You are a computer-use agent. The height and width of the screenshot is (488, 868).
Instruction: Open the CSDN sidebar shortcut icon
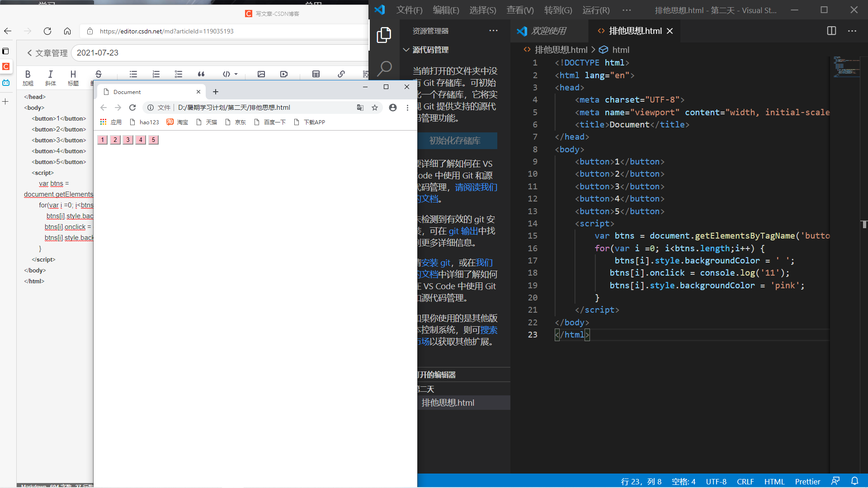[6, 66]
